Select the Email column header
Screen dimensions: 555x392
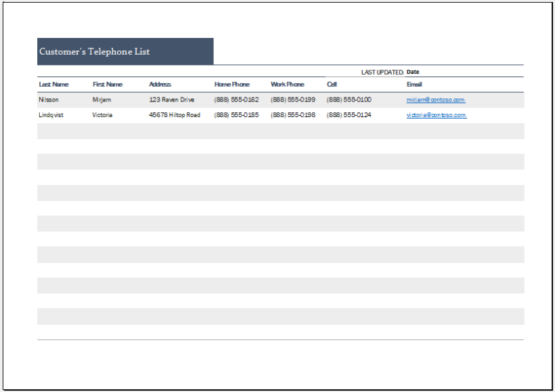coord(414,85)
